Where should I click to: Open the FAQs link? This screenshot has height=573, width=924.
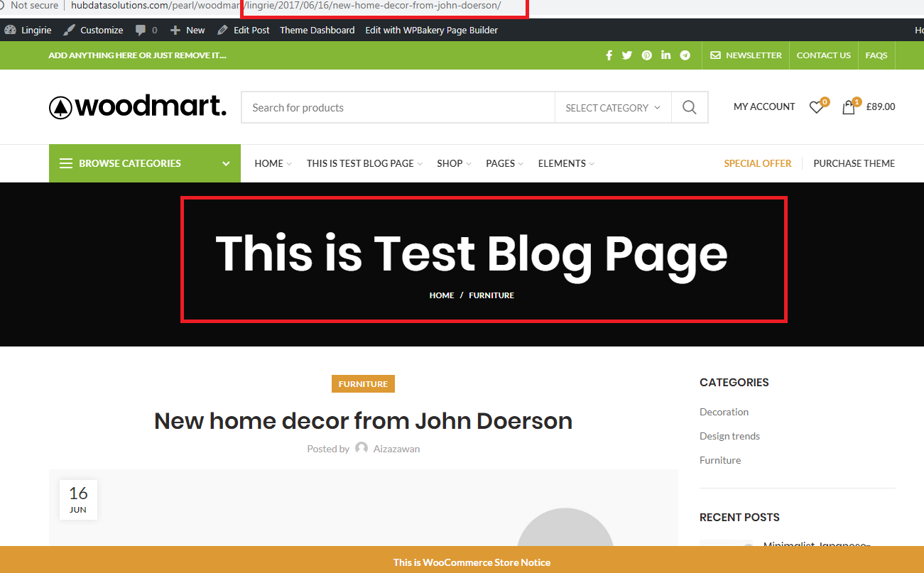click(x=876, y=55)
